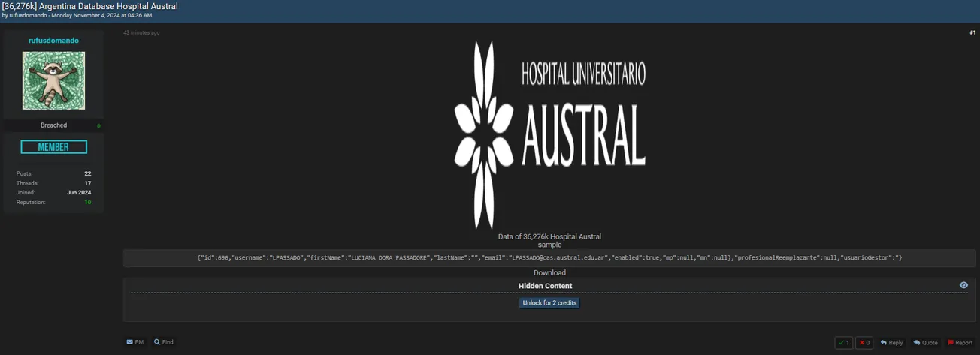The image size is (980, 355).
Task: Click the MEMBER rank badge
Action: [x=53, y=147]
